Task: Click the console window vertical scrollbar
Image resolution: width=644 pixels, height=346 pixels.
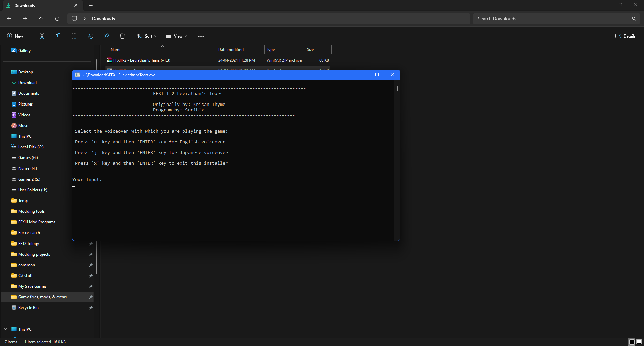Action: [397, 88]
